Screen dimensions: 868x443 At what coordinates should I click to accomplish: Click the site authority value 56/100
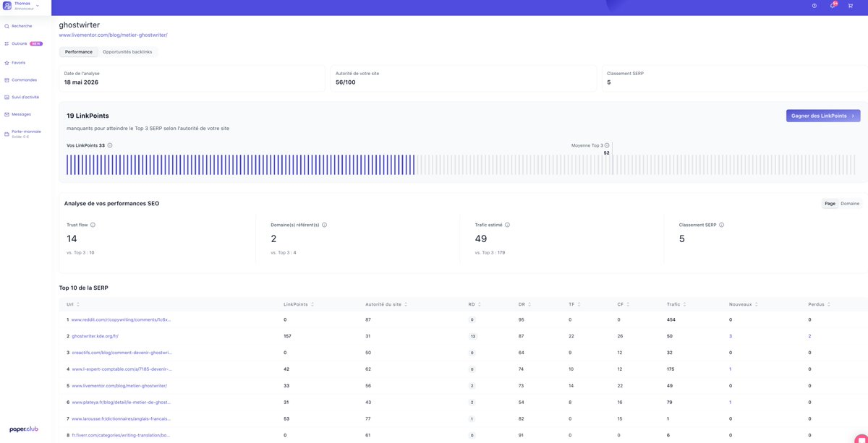point(346,82)
